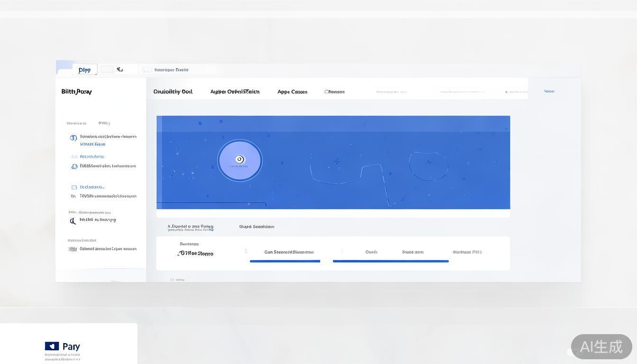Click the blue link at far right of header
The image size is (637, 364).
(549, 91)
